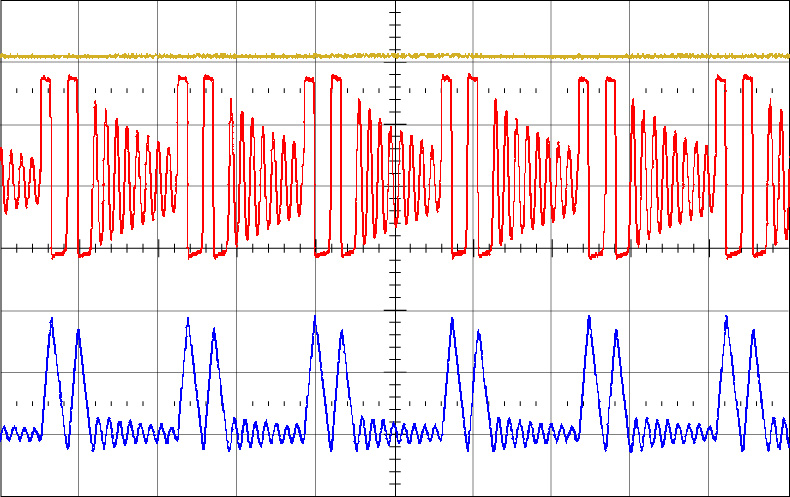Image resolution: width=790 pixels, height=497 pixels.
Task: Click the blue ripple at the far right edge
Action: pyautogui.click(x=782, y=433)
